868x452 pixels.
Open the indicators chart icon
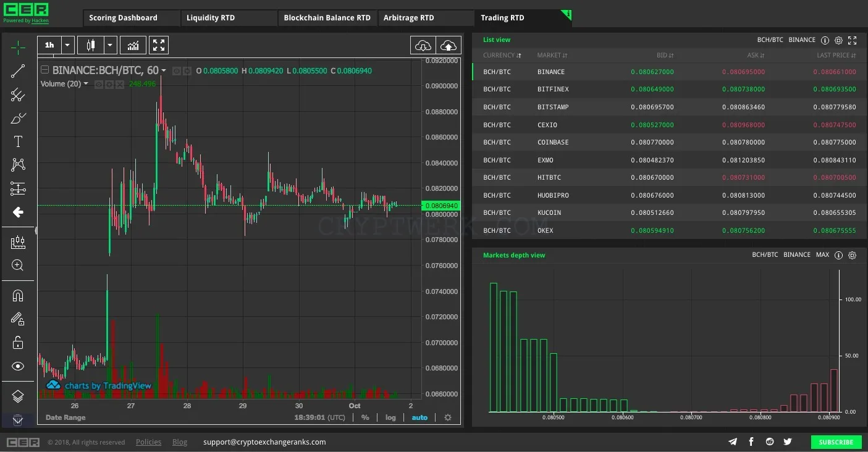click(x=133, y=45)
